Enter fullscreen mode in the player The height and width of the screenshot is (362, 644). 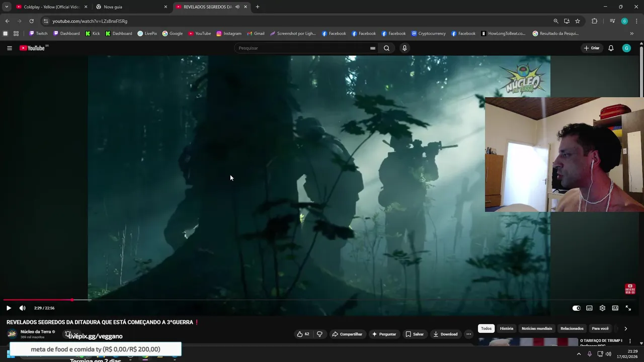(628, 308)
